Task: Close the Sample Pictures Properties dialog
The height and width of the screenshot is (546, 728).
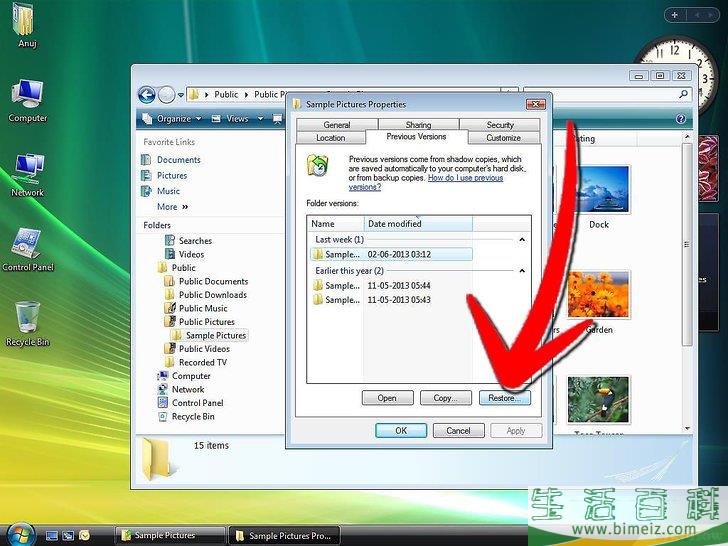Action: coord(535,104)
